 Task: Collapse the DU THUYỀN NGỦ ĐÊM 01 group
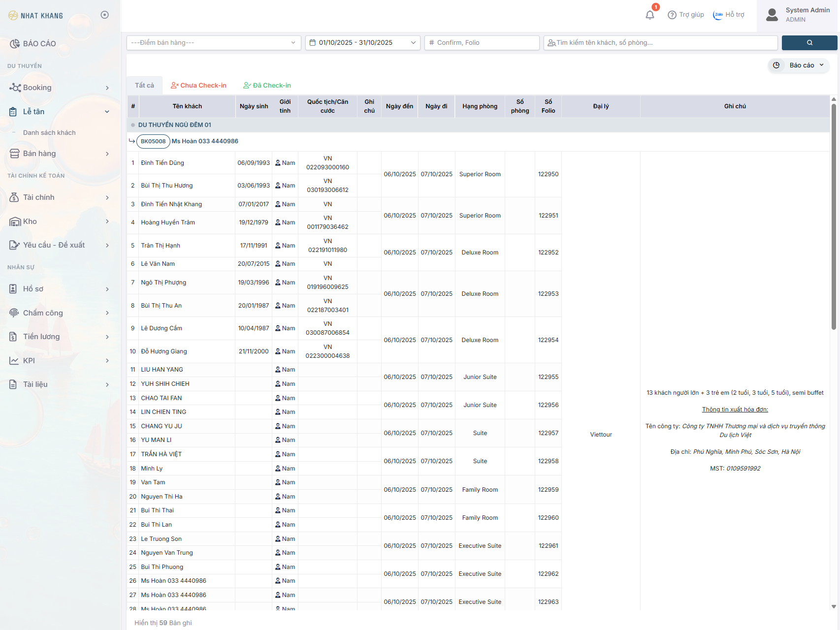[x=133, y=125]
